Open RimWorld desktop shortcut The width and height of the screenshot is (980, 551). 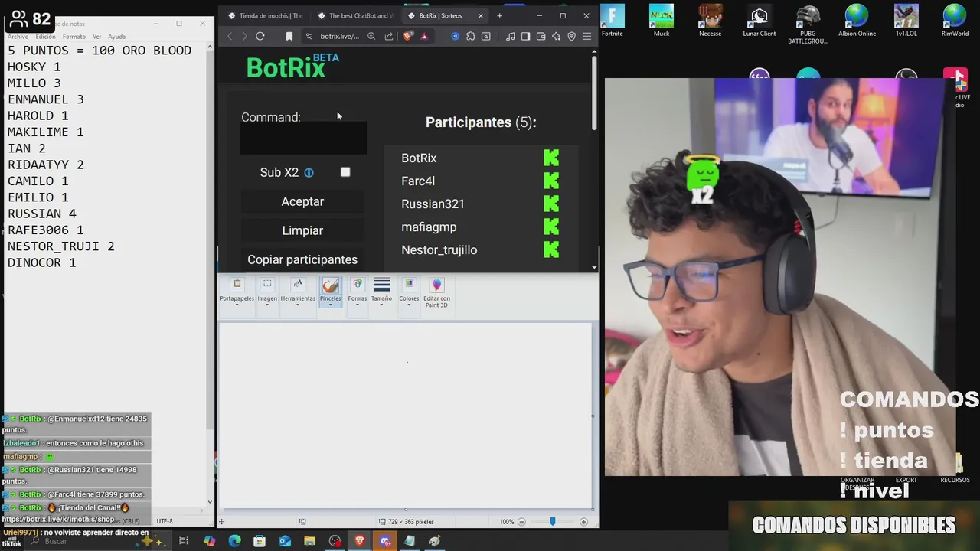point(955,21)
